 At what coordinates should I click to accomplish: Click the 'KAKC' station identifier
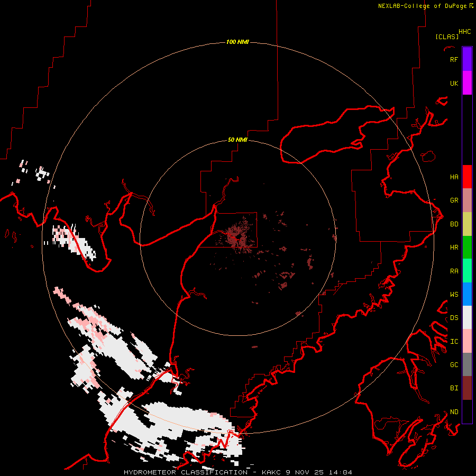(x=271, y=472)
